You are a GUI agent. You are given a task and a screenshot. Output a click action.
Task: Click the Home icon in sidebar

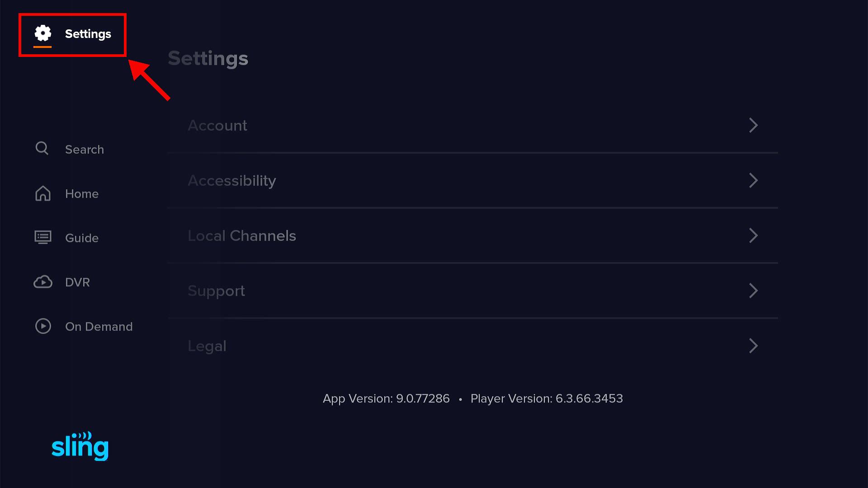tap(42, 193)
